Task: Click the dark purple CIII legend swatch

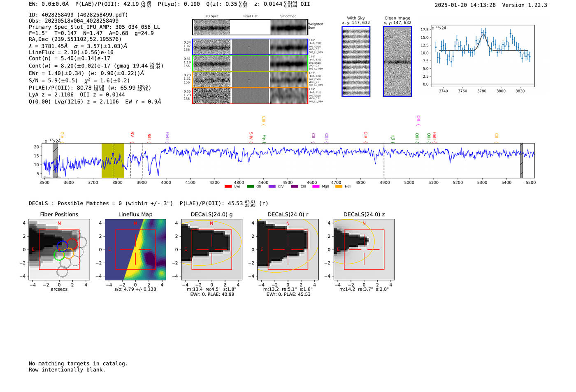Action: point(294,186)
